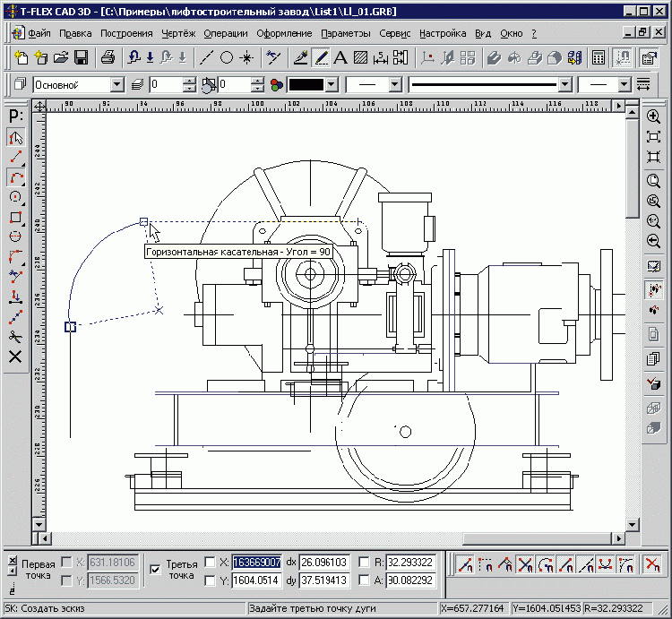Pick the scissors trim tool
Image resolution: width=672 pixels, height=619 pixels.
(15, 336)
